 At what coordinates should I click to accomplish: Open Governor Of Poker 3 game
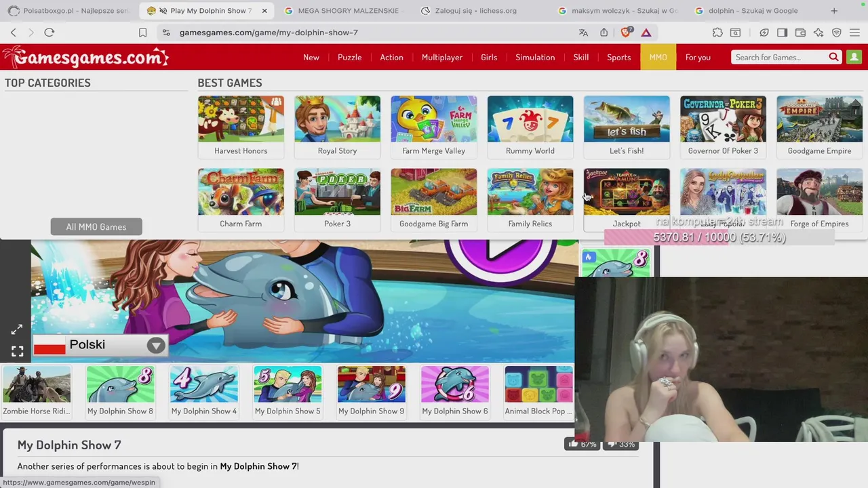click(723, 127)
